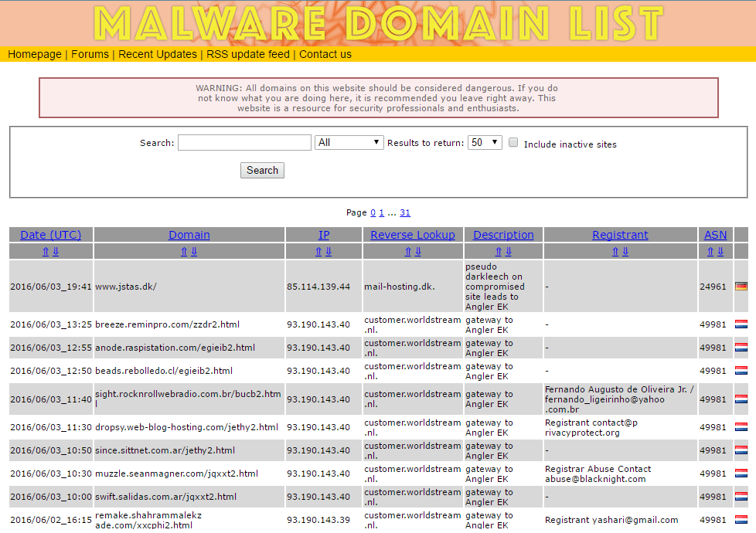
Task: Enable Include inactive sites checkbox
Action: (513, 142)
